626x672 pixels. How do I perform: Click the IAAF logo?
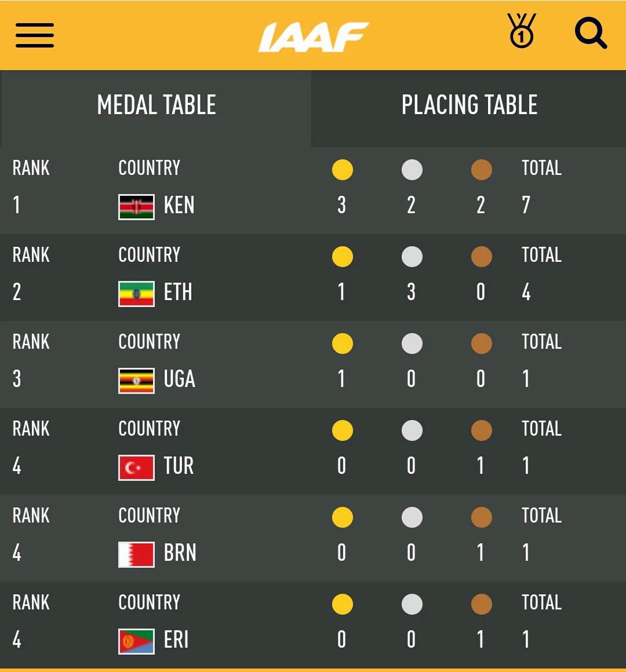(x=314, y=37)
